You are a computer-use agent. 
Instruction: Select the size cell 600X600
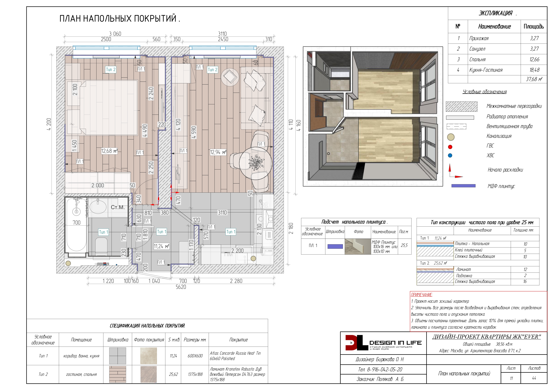pyautogui.click(x=195, y=356)
